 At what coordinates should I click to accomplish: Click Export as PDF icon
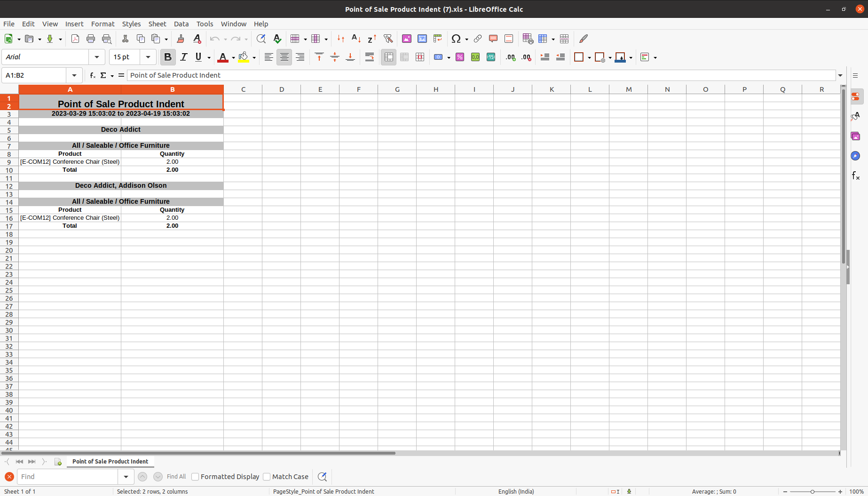75,39
